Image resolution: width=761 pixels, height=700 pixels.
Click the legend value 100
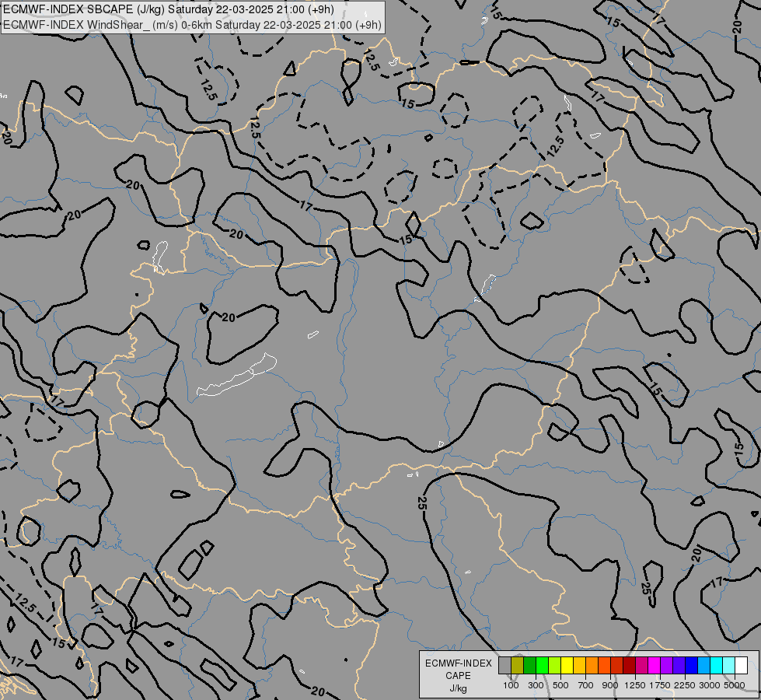(x=511, y=685)
